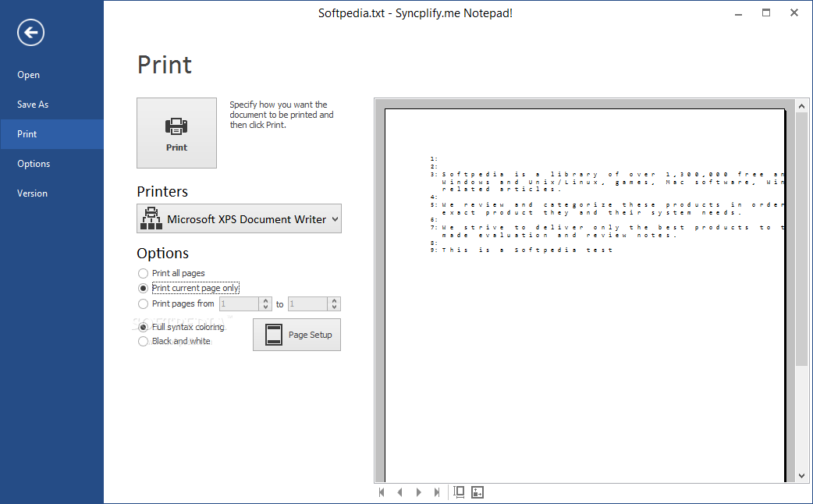
Task: Click the fit page size icon
Action: 459,492
